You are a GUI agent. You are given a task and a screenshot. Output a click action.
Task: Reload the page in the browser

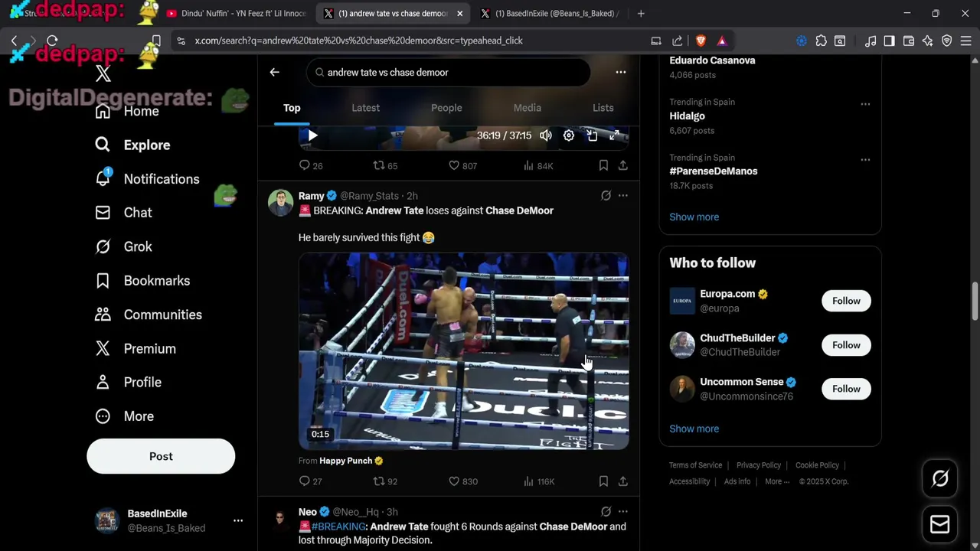[x=52, y=41]
